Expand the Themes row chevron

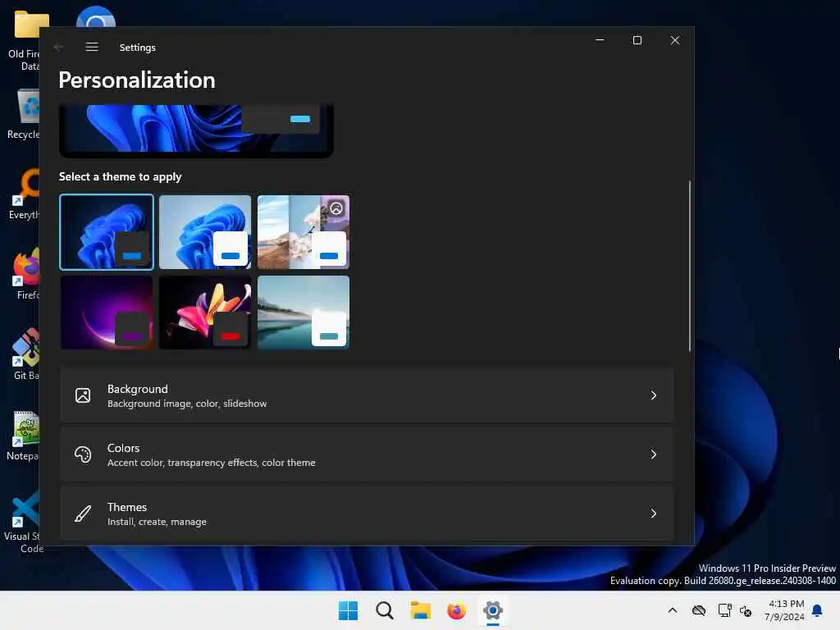pos(654,514)
